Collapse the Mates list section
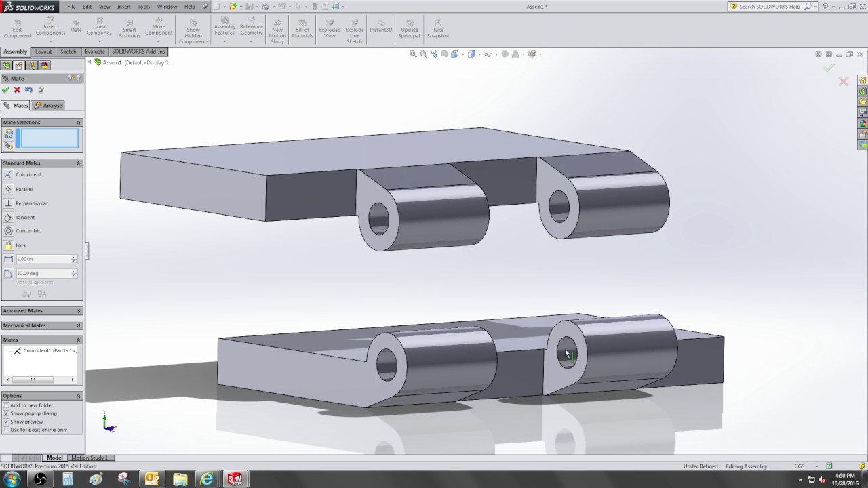 pyautogui.click(x=78, y=340)
